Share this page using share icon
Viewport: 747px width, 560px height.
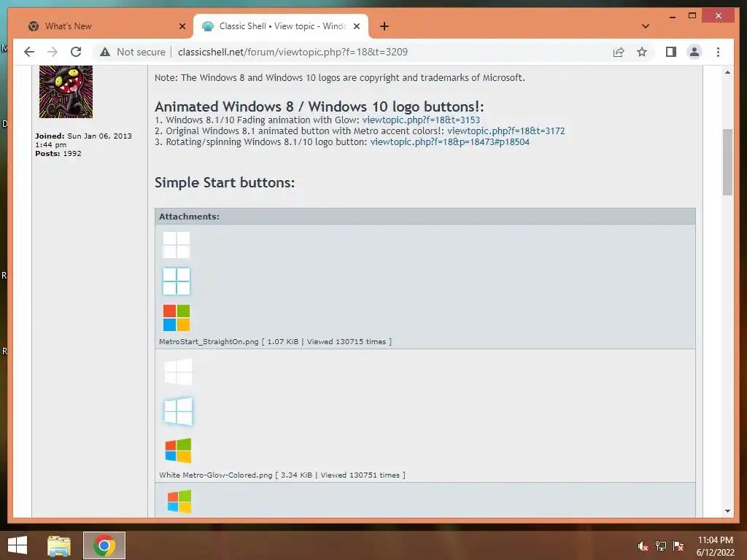coord(619,52)
